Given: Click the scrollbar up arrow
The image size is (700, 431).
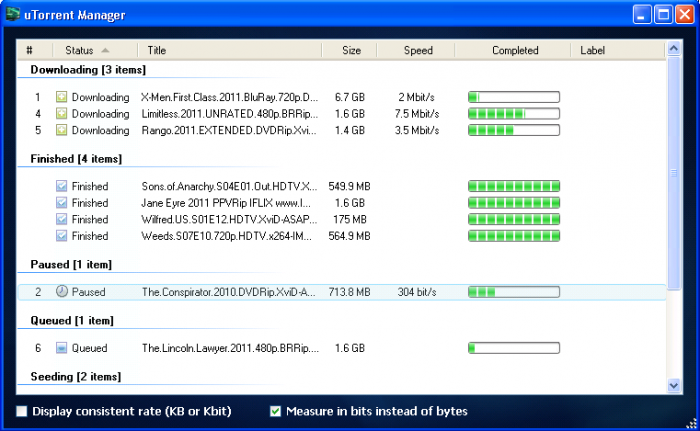Looking at the screenshot, I should [674, 48].
